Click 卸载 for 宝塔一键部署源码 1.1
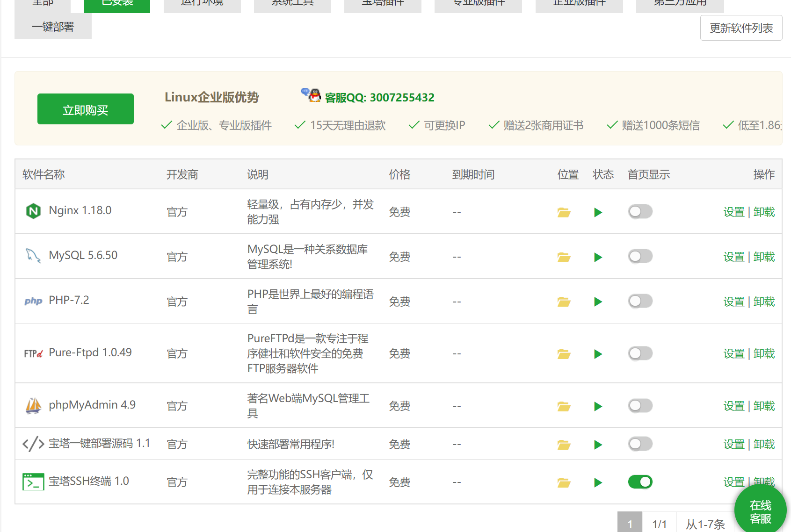The image size is (791, 532). click(764, 445)
